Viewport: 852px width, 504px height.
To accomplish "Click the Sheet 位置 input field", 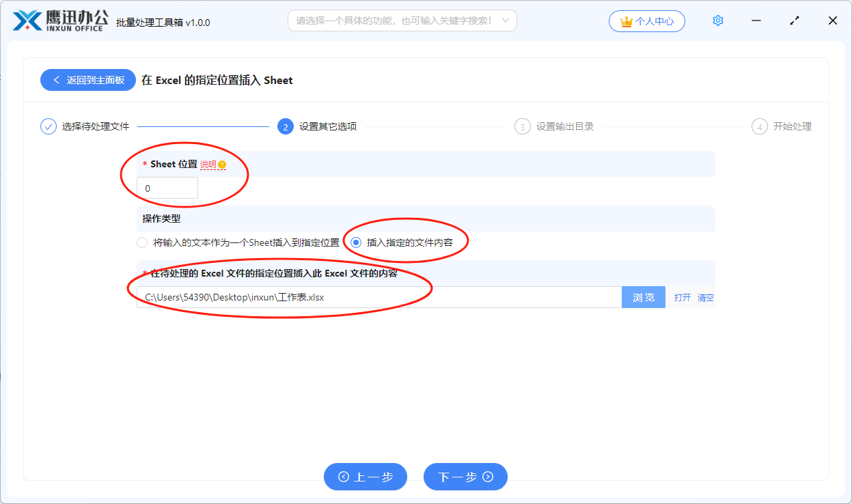I will coord(167,187).
